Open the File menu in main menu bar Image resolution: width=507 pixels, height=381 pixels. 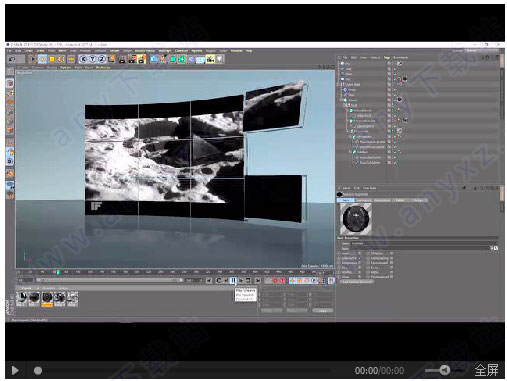pos(10,51)
